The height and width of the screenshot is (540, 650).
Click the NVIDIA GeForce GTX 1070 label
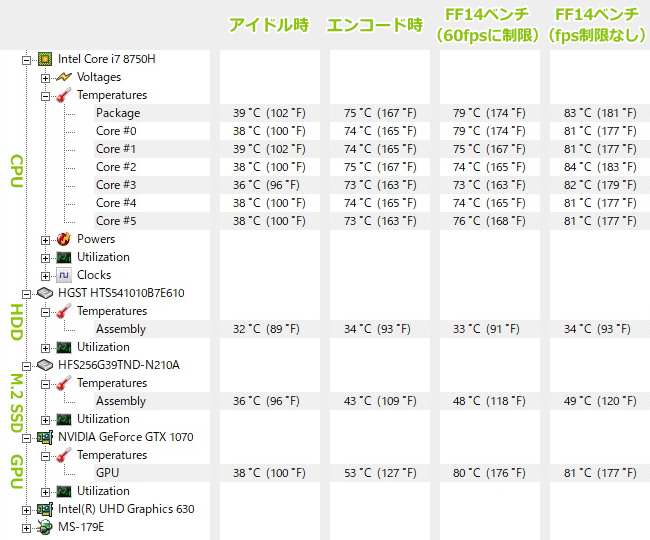coord(126,437)
